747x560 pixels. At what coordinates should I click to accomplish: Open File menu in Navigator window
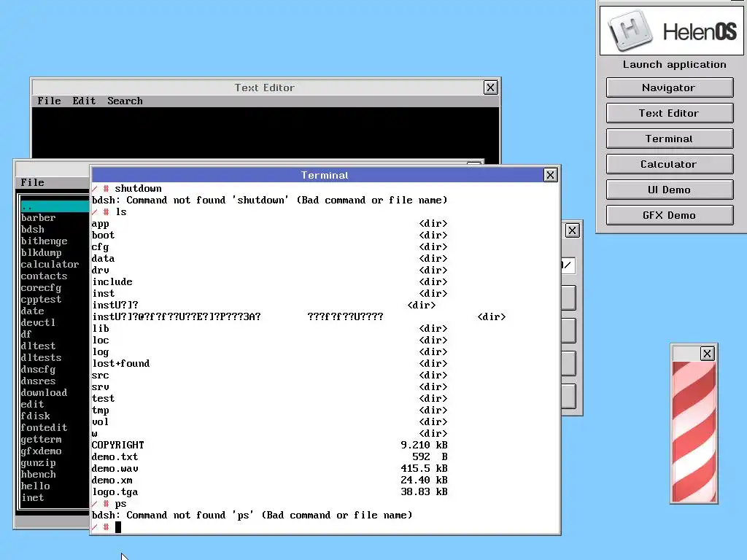[32, 182]
